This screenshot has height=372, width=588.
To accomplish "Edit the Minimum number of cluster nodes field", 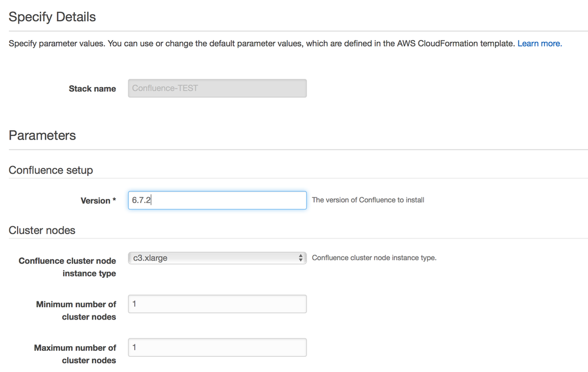I will [217, 304].
